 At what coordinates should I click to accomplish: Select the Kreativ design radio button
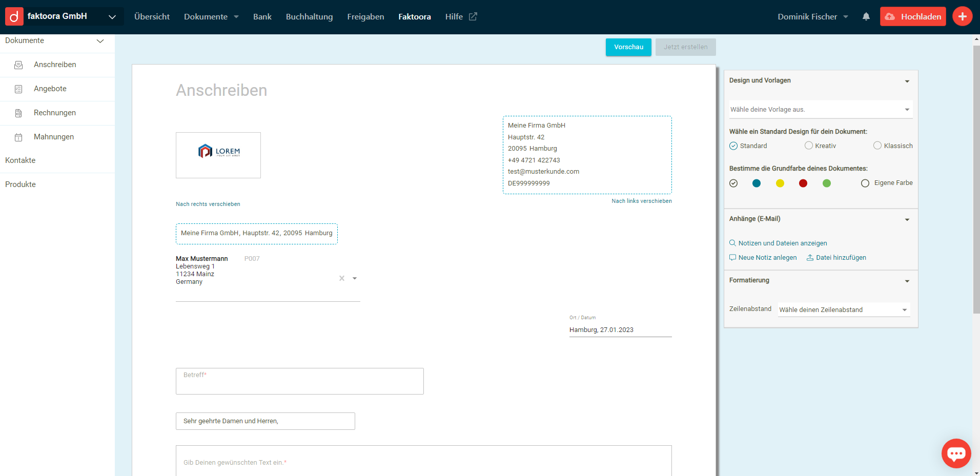(809, 146)
